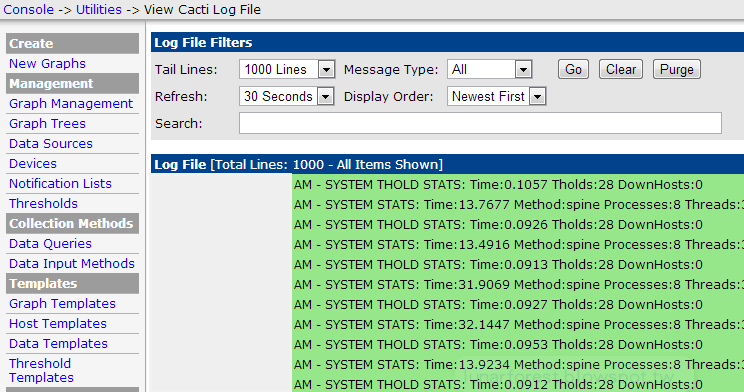The width and height of the screenshot is (744, 392).
Task: Expand the Refresh interval dropdown
Action: point(287,96)
